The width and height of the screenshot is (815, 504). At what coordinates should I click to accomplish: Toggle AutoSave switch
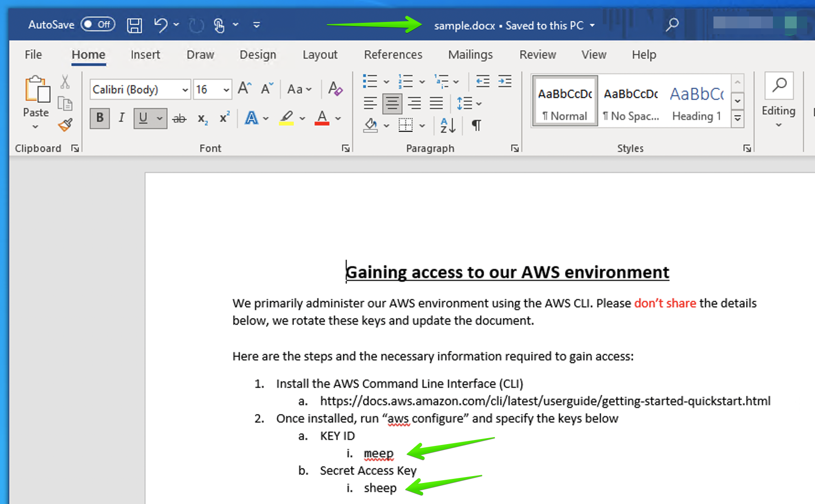98,24
